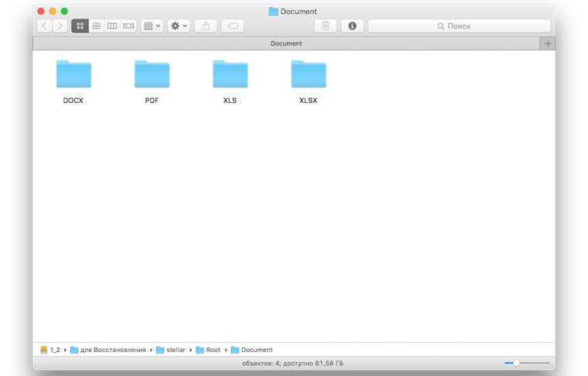
Task: Select the DOCX folder
Action: pyautogui.click(x=73, y=82)
